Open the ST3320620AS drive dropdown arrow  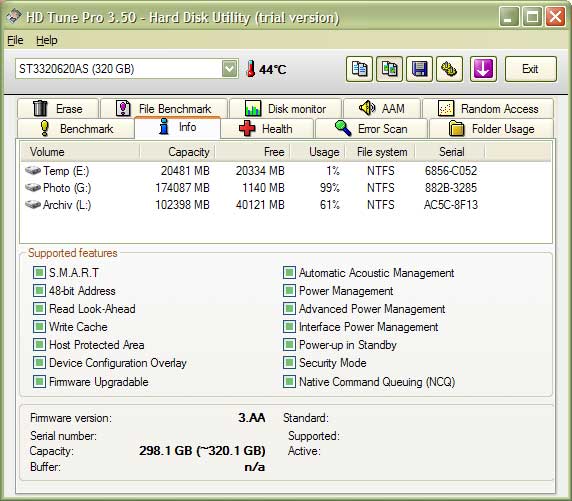pyautogui.click(x=229, y=69)
